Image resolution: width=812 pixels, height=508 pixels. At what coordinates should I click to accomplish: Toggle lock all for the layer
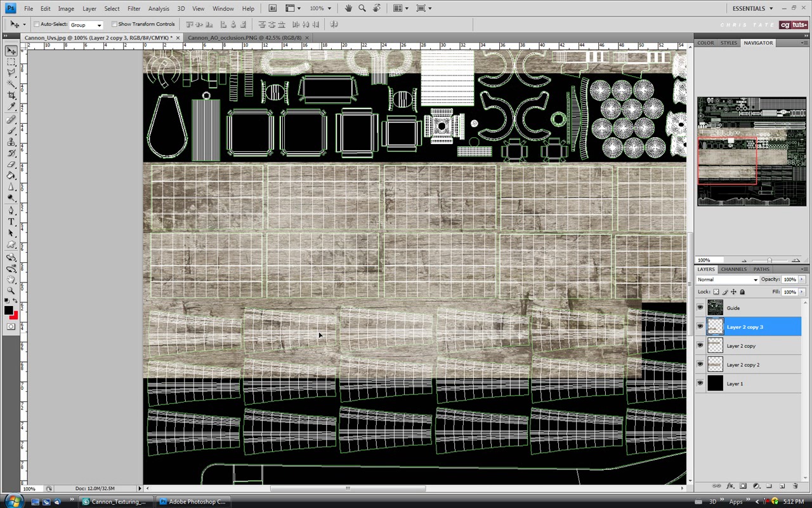coord(742,292)
